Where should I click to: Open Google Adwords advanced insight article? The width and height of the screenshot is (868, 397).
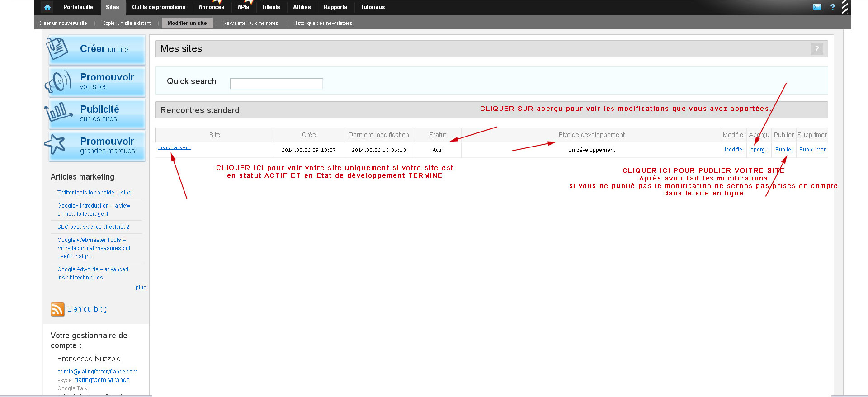[x=93, y=274]
